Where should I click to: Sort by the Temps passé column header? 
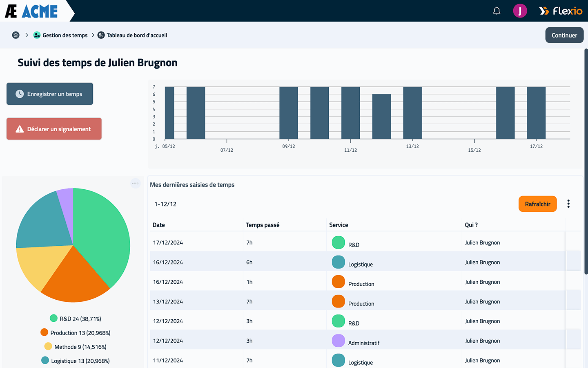pyautogui.click(x=263, y=225)
